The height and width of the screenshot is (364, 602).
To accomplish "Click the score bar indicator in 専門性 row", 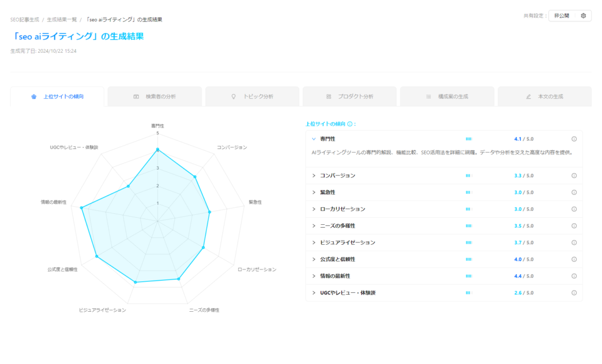I will point(469,139).
